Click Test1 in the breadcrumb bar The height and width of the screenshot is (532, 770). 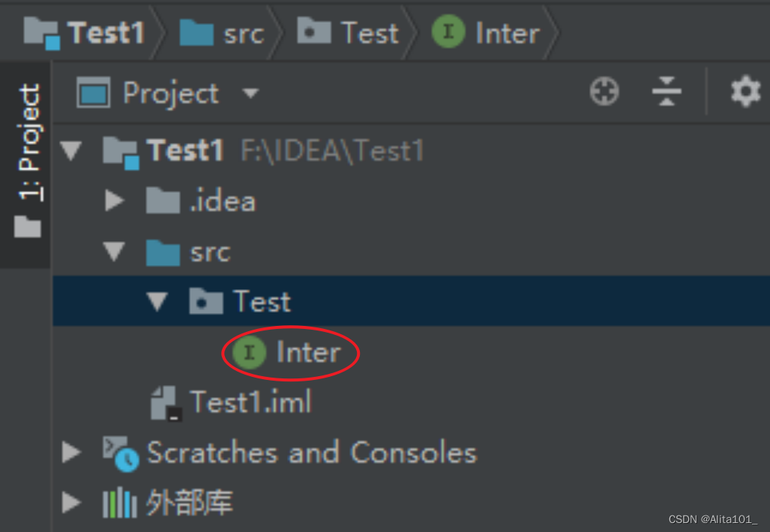tap(106, 33)
